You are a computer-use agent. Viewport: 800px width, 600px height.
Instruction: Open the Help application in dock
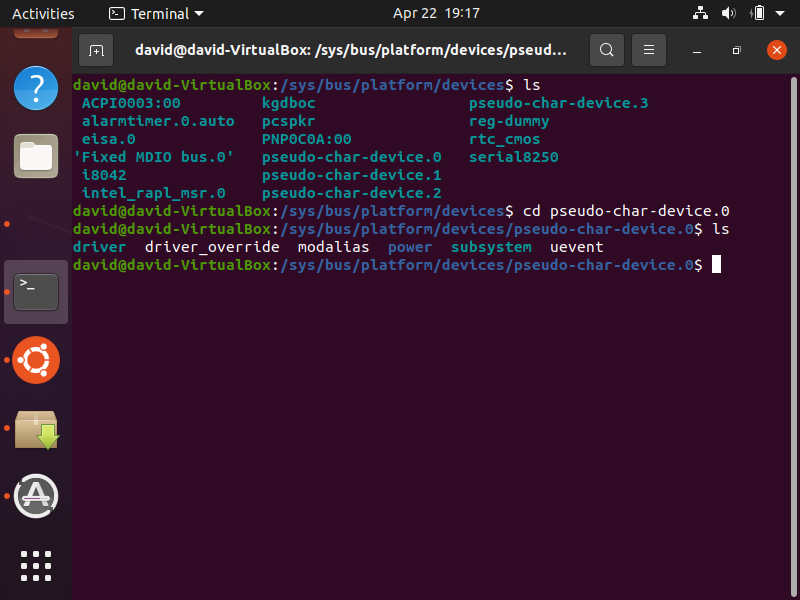pyautogui.click(x=36, y=88)
